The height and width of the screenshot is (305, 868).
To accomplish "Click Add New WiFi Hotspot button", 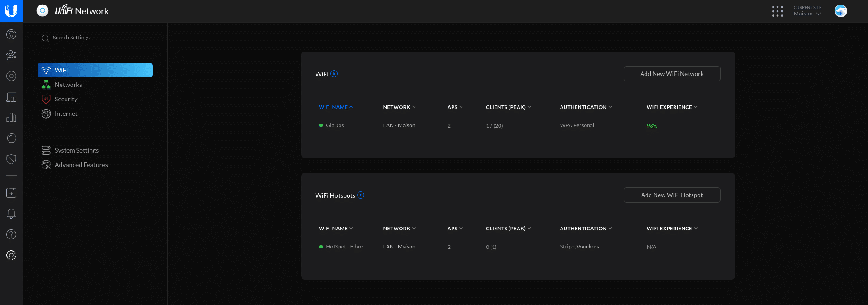I will pyautogui.click(x=672, y=195).
